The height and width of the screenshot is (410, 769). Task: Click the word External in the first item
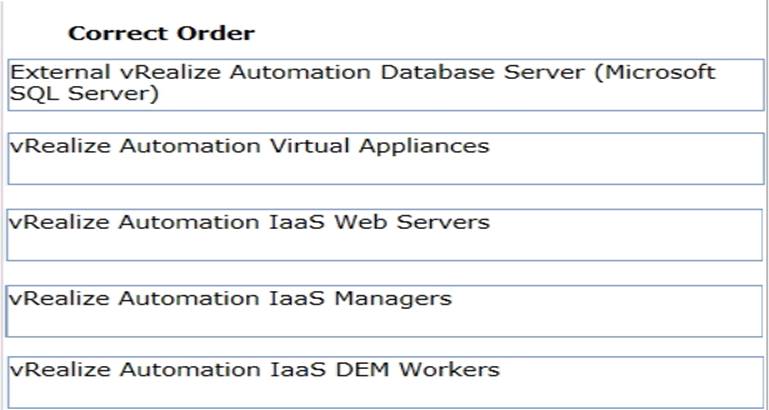(x=53, y=73)
